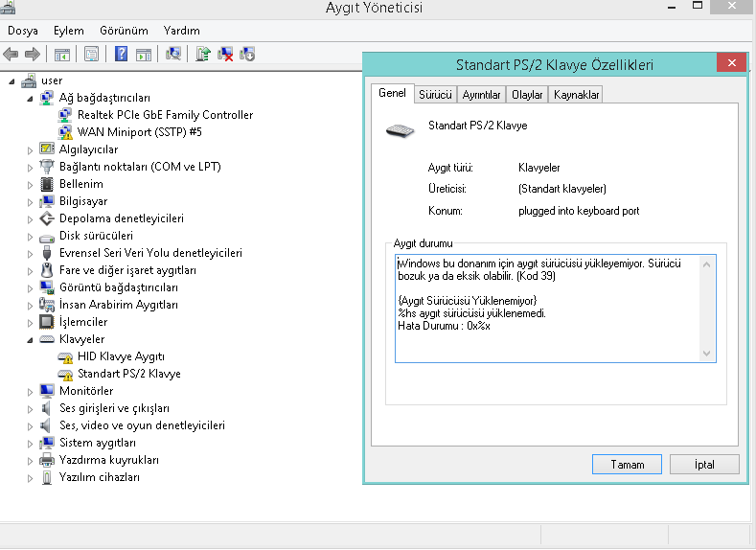The height and width of the screenshot is (550, 756).
Task: Select Realtek PCIe GbE Family Controller
Action: point(165,115)
